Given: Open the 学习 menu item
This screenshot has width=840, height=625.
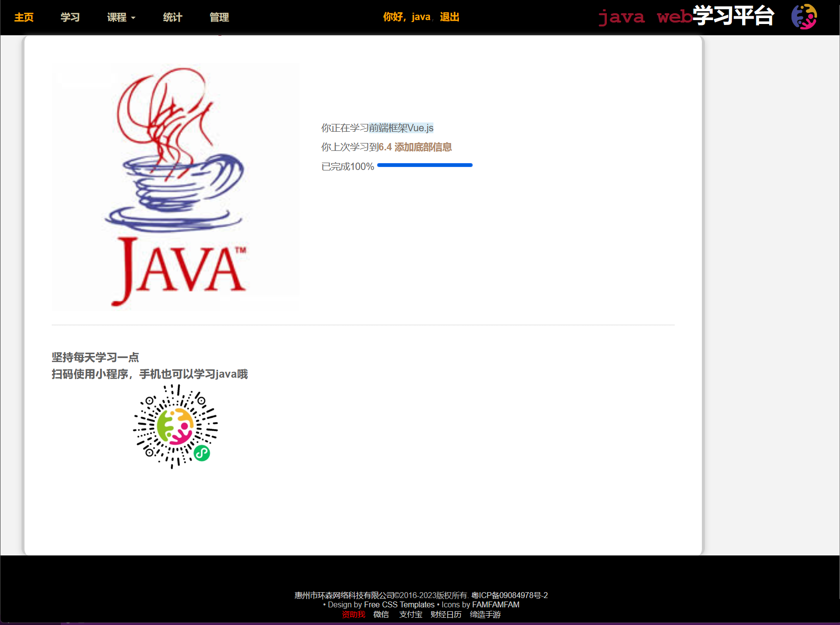Looking at the screenshot, I should coord(70,17).
